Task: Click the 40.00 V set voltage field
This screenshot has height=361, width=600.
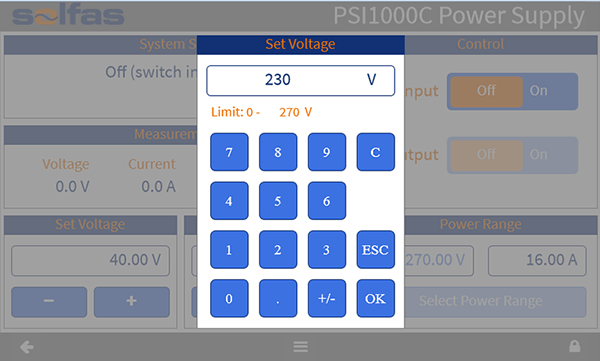Action: click(90, 261)
